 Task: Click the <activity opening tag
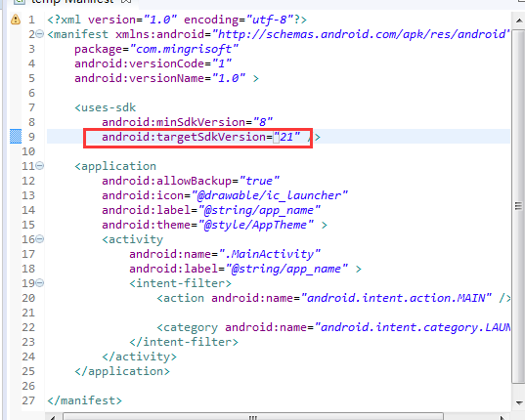133,239
